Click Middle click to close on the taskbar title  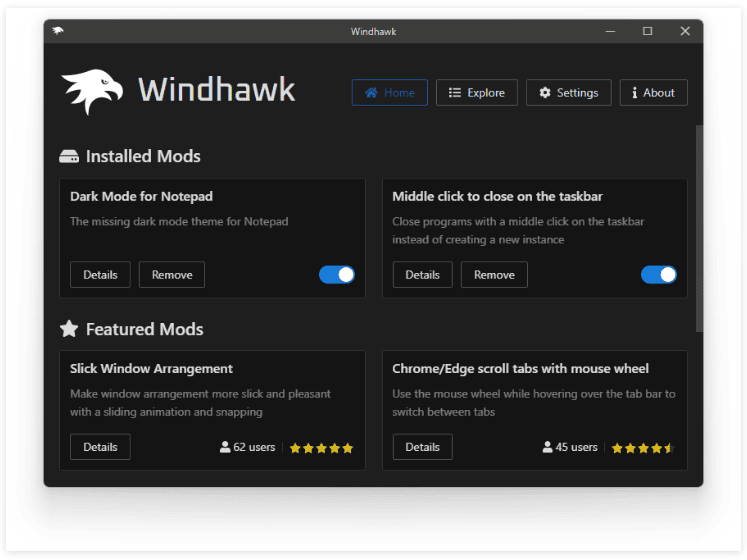point(497,196)
